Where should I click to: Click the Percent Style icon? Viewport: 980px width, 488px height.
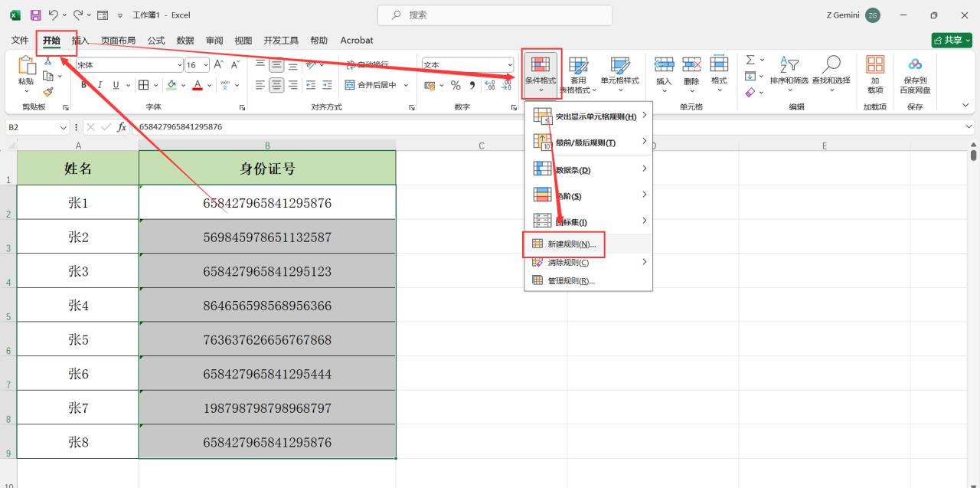click(x=456, y=85)
